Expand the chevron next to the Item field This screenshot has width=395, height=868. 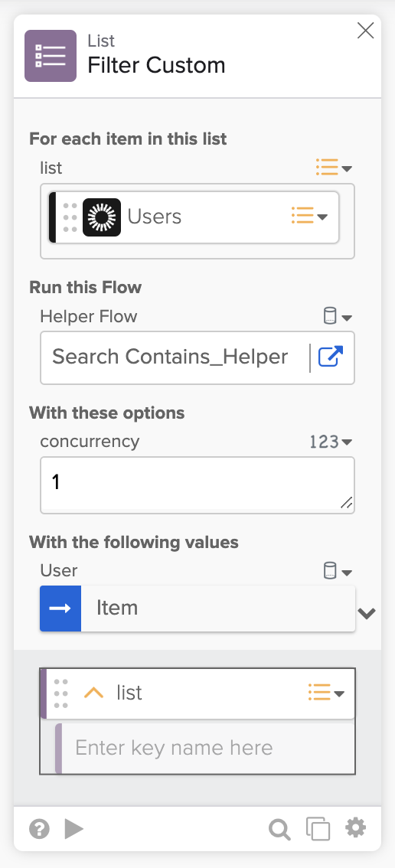(367, 613)
